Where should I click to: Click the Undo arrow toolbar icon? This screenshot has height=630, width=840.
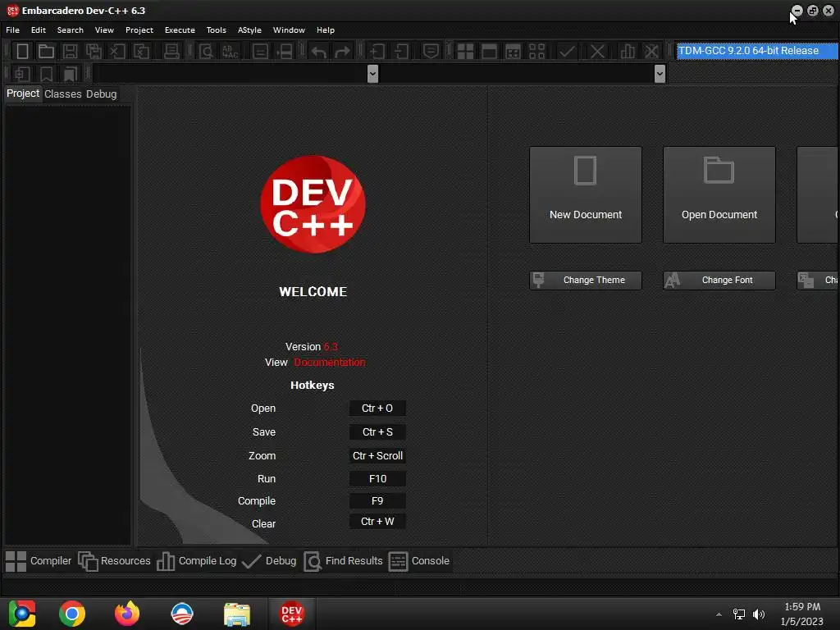(x=319, y=52)
